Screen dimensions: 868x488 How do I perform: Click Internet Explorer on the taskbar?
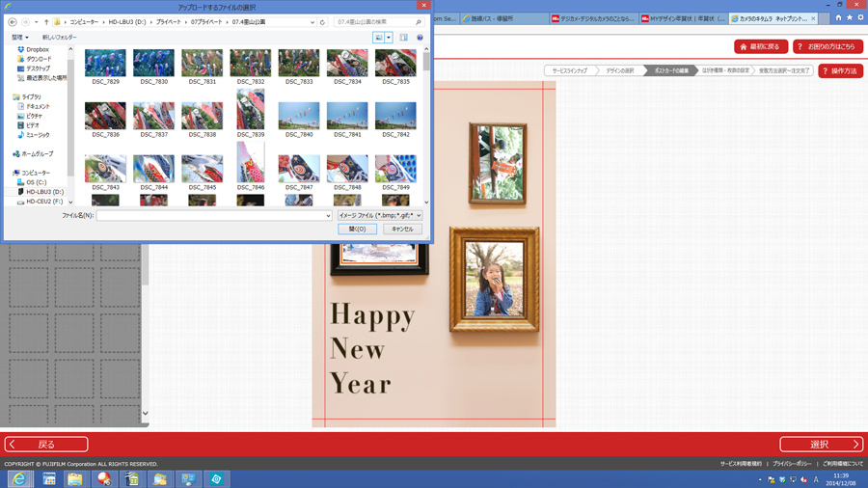click(x=20, y=478)
